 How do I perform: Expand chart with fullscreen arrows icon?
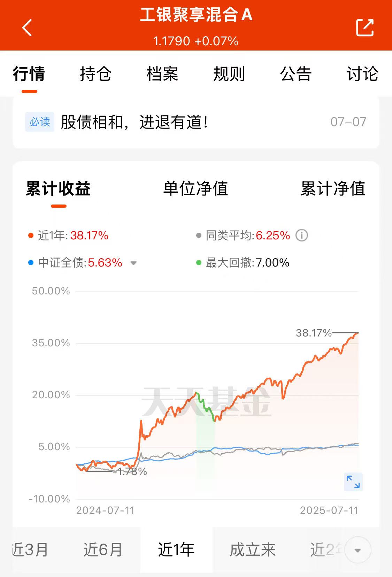coord(353,482)
